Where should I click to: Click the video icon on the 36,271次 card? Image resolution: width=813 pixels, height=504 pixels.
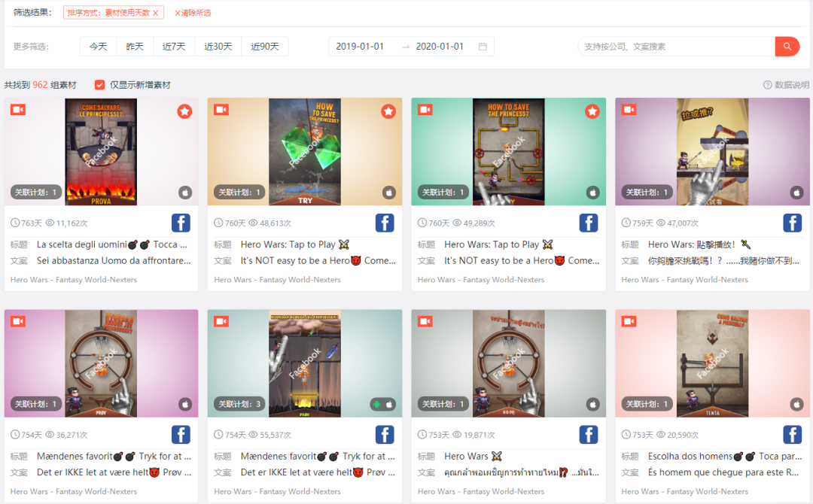click(18, 322)
